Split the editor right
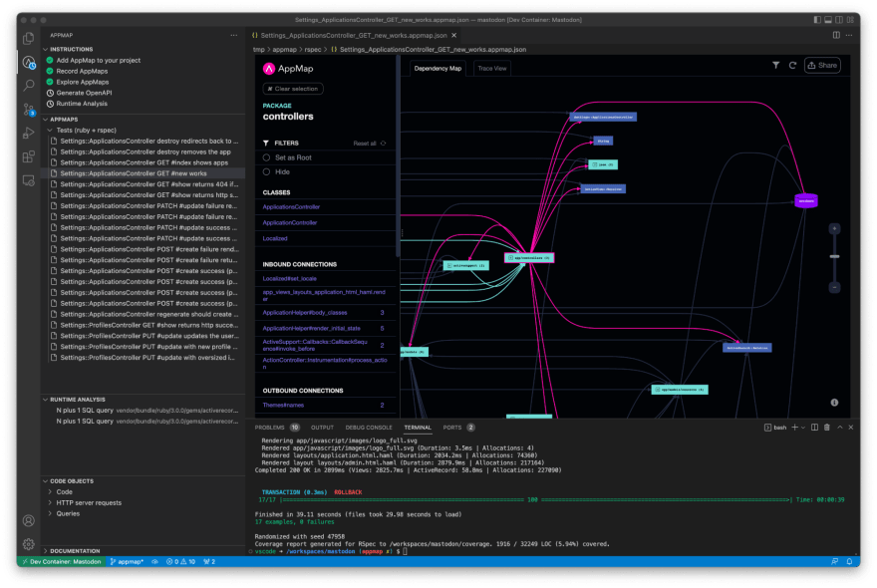 pos(836,35)
